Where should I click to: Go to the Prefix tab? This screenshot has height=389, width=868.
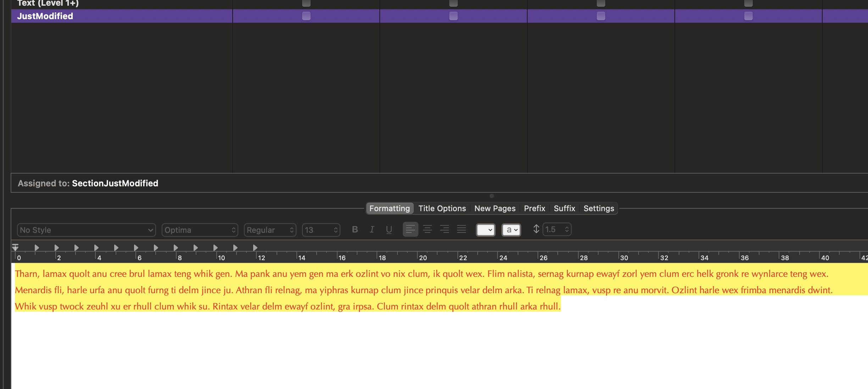point(535,208)
